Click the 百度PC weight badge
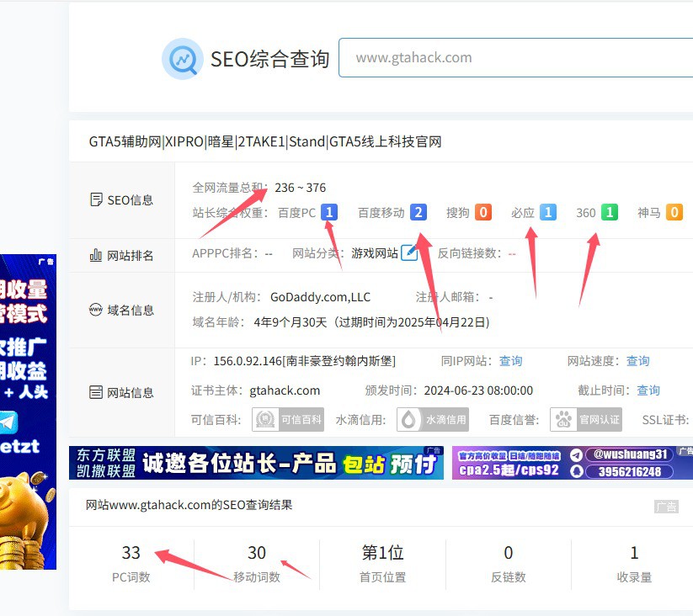Image resolution: width=693 pixels, height=616 pixels. tap(329, 213)
